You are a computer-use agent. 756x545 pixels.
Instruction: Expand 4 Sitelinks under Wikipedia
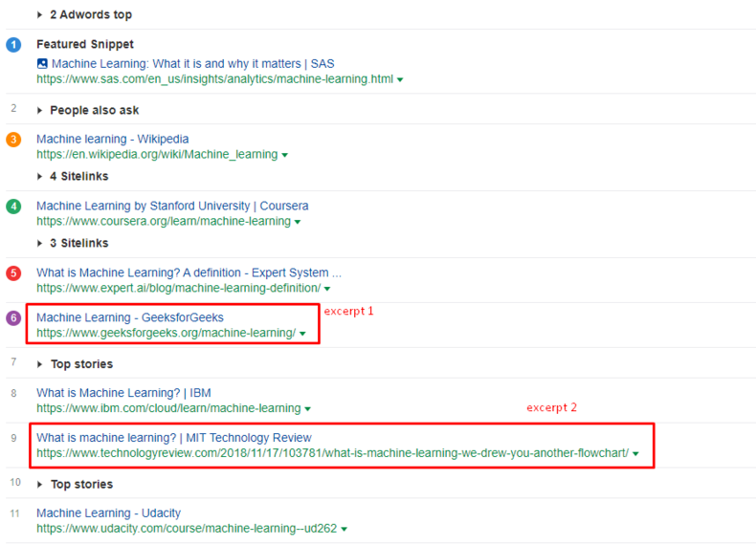pos(39,176)
